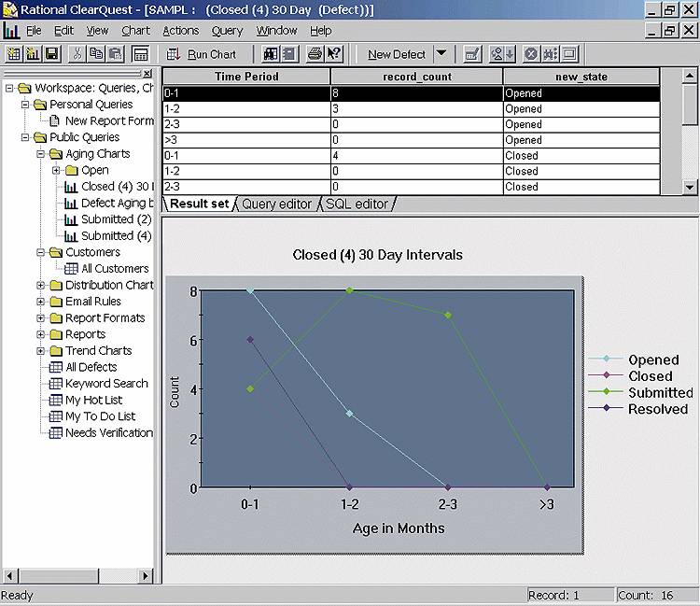The image size is (700, 606).
Task: Expand the Open folder under Aging Charts
Action: (x=57, y=170)
